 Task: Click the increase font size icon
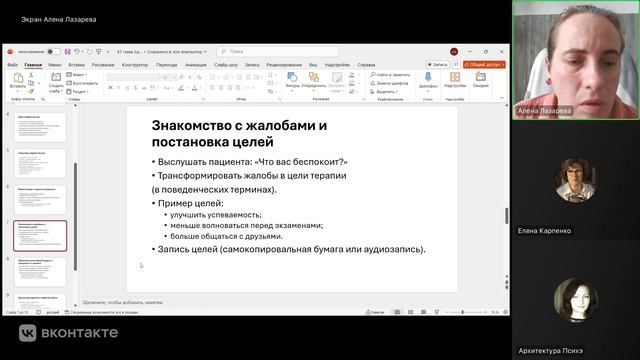[181, 77]
